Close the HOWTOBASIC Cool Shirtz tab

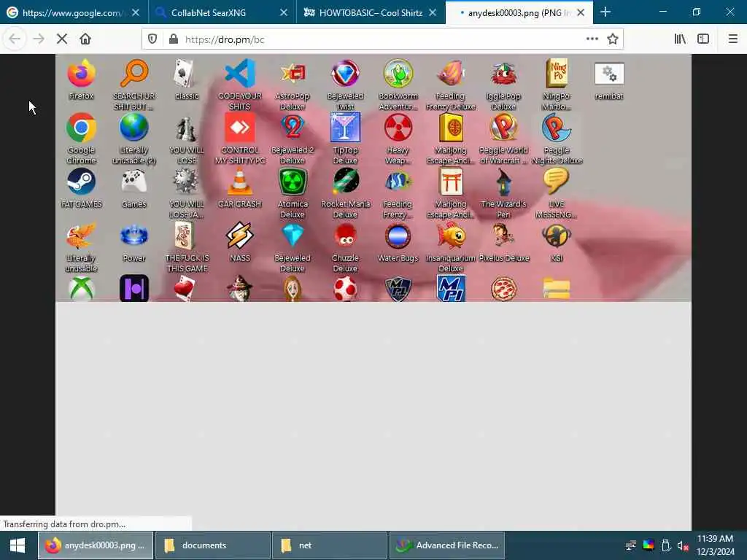(x=433, y=13)
